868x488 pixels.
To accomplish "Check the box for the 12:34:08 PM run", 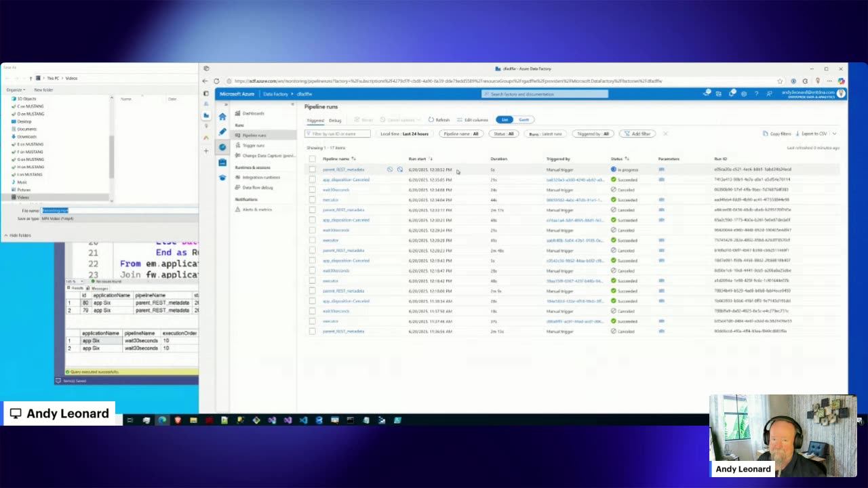I will pyautogui.click(x=312, y=190).
